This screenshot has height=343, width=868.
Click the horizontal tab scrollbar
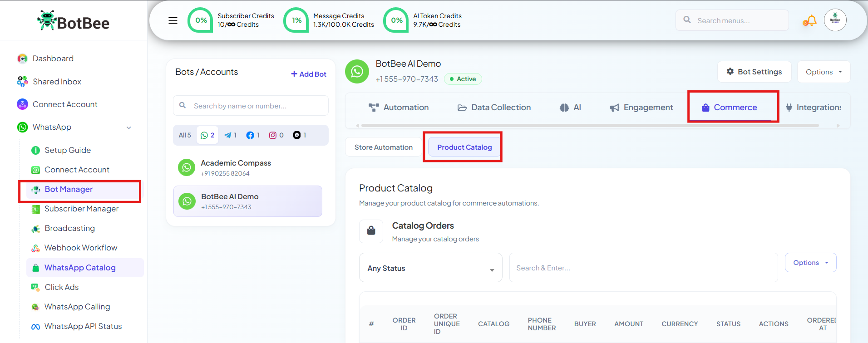point(590,125)
